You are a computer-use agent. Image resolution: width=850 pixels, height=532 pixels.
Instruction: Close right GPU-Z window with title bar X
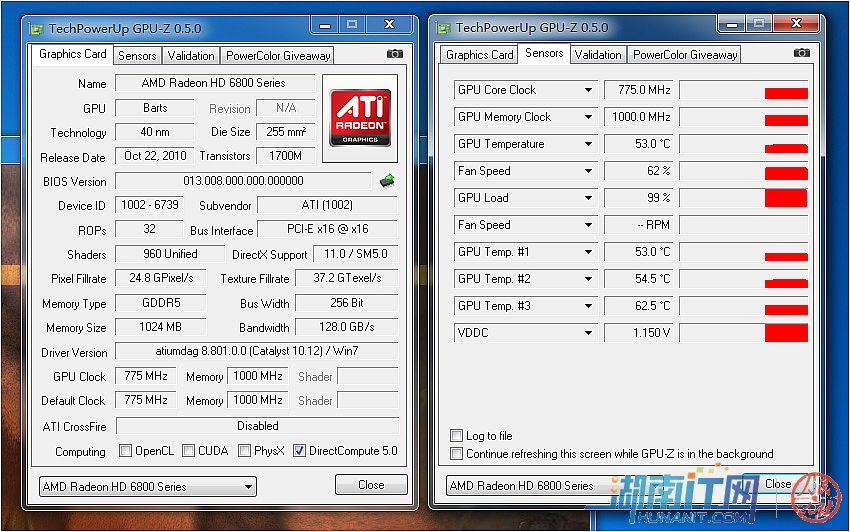[796, 23]
